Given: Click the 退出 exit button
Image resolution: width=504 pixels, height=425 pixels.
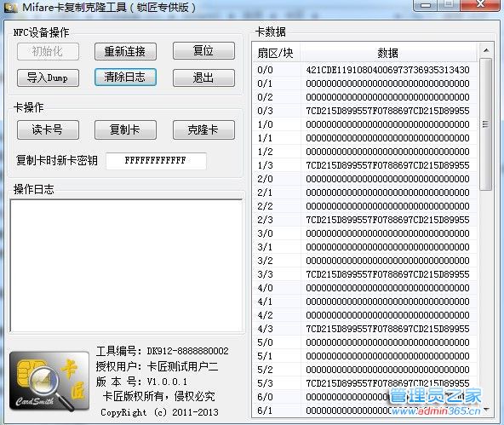Looking at the screenshot, I should (x=203, y=78).
